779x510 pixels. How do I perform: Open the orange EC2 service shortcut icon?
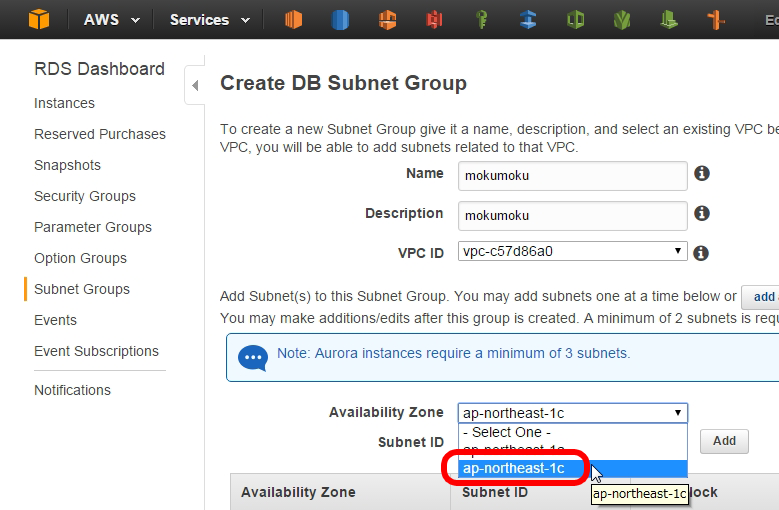pos(294,19)
